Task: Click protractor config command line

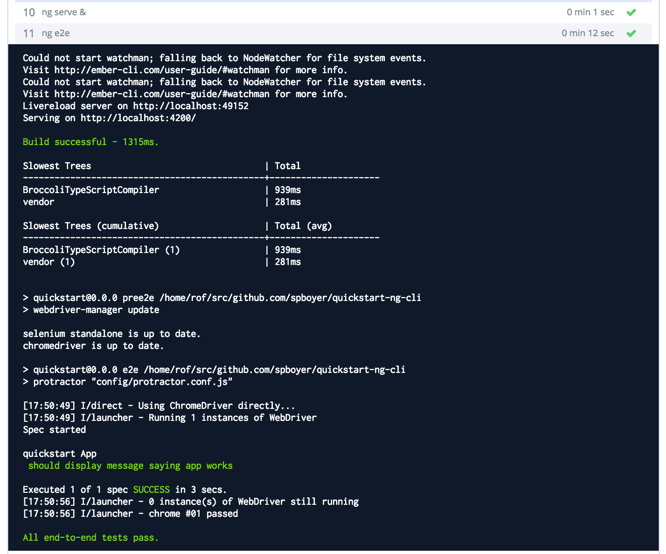Action: tap(127, 382)
